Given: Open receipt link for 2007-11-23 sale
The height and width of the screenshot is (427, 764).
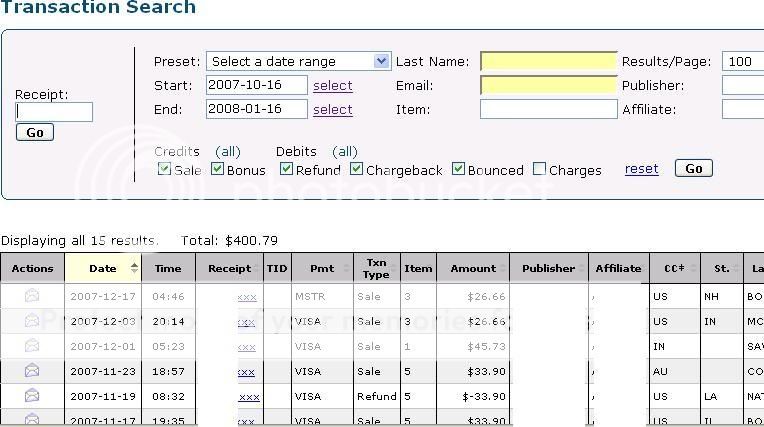Looking at the screenshot, I should point(247,372).
